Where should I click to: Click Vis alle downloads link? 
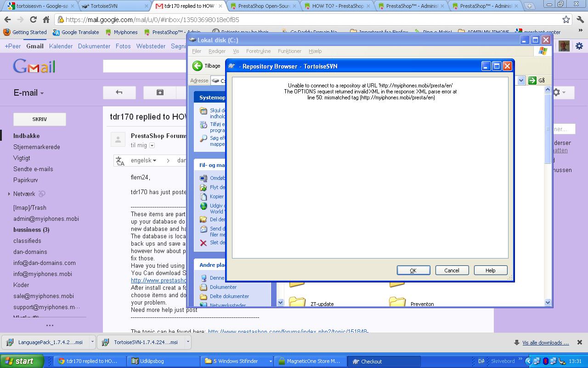pos(545,343)
